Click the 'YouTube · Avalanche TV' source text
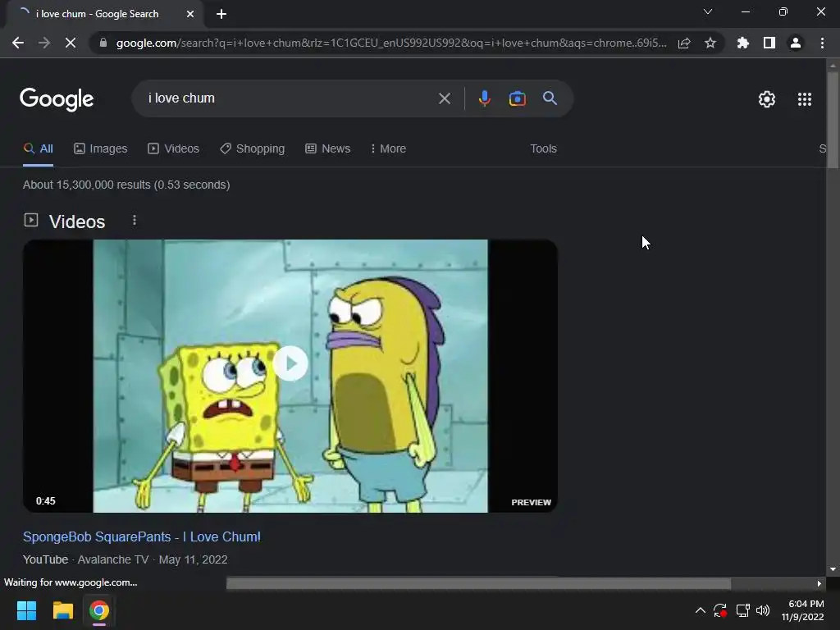 click(85, 559)
